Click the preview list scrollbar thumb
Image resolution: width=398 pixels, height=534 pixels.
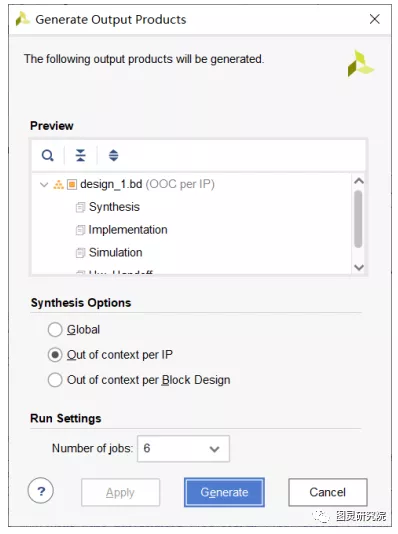(358, 219)
